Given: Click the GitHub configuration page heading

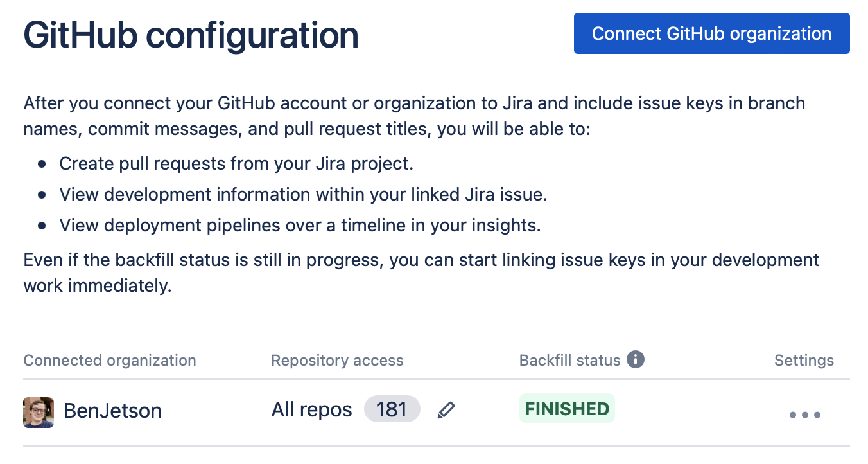Looking at the screenshot, I should tap(191, 35).
